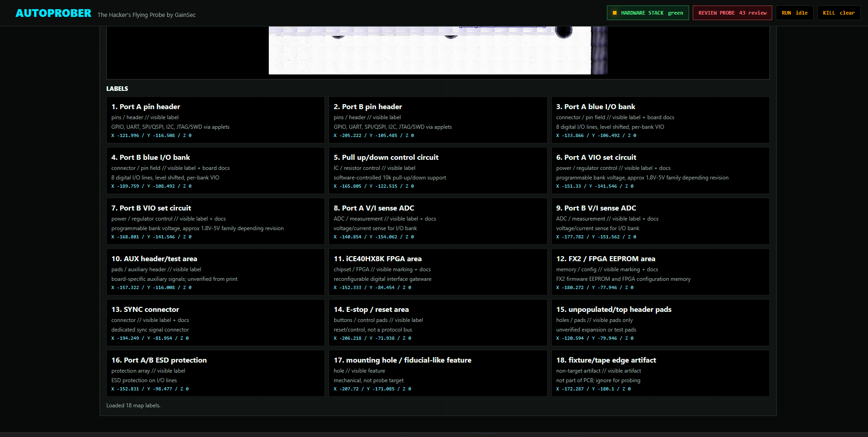Click KILL clear to reset the probe
Screen dimensions: 868x437
[838, 13]
